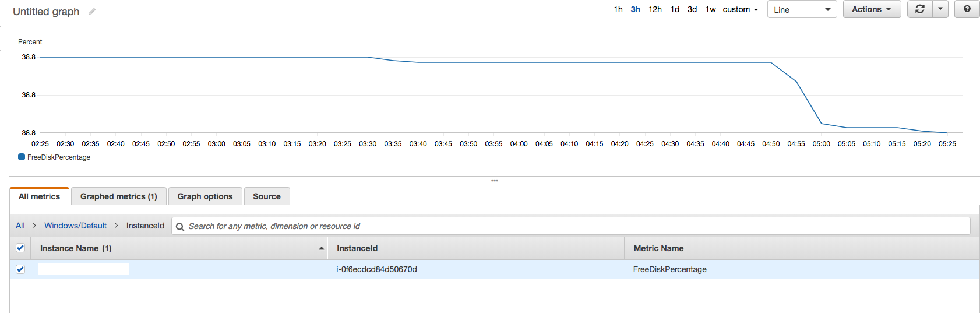This screenshot has height=313, width=980.
Task: Click the Windows/Default breadcrumb link
Action: 76,226
